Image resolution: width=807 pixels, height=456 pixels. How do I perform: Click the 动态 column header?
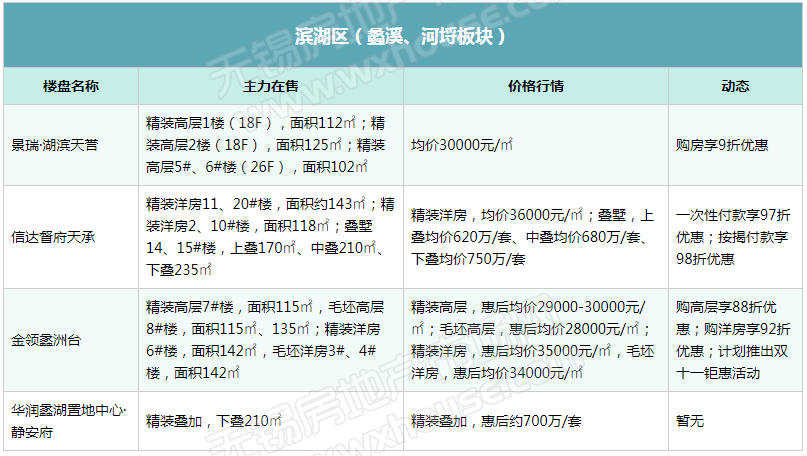(735, 86)
